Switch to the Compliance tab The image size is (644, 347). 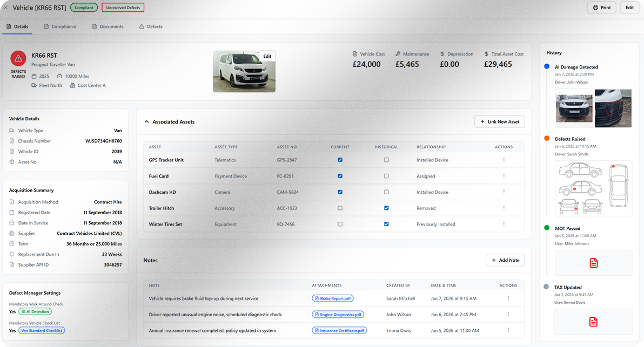60,26
